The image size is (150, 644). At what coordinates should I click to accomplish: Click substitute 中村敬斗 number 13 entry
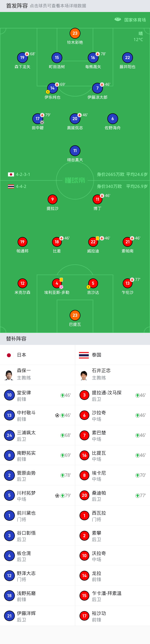[x=37, y=416]
